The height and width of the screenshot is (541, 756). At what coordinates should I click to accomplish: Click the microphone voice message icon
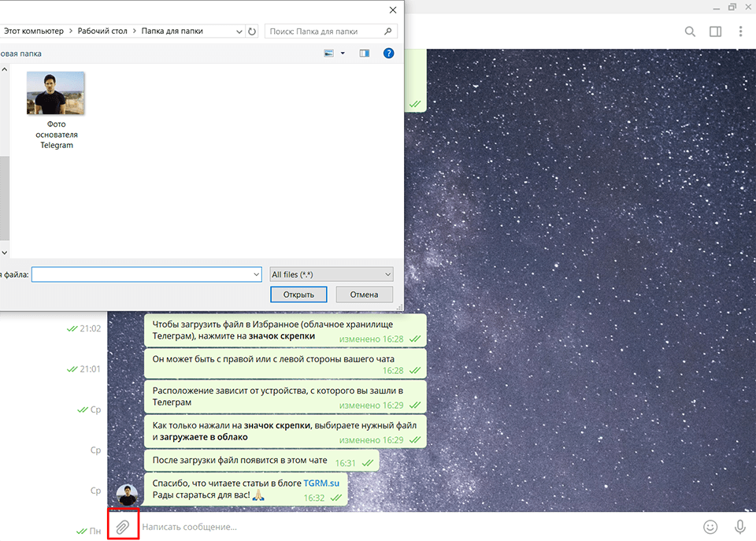[739, 526]
